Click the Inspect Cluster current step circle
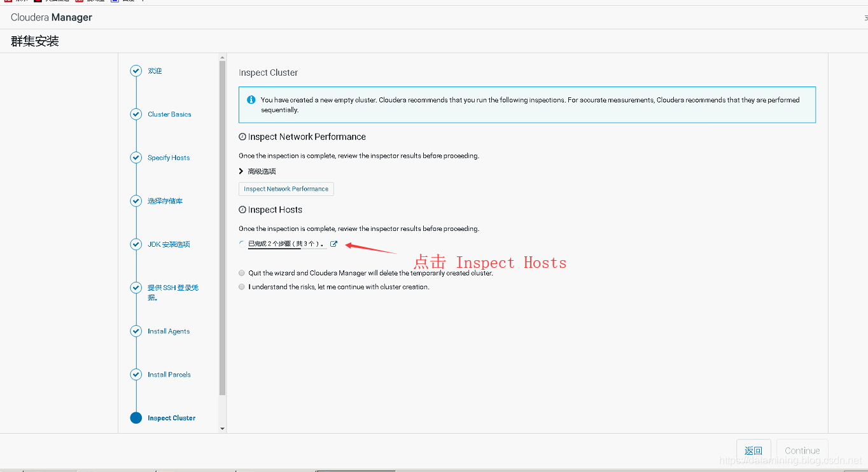Viewport: 868px width, 472px height. tap(136, 418)
